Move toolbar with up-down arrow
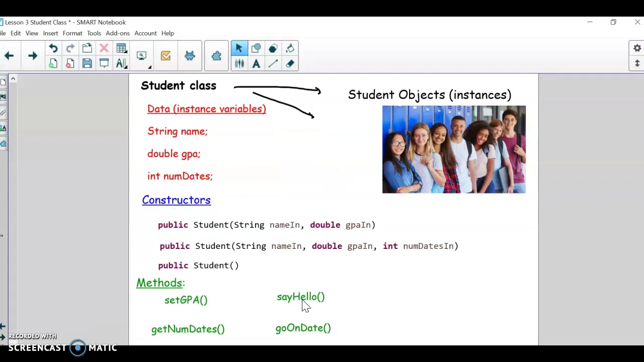644x362 pixels. (637, 63)
